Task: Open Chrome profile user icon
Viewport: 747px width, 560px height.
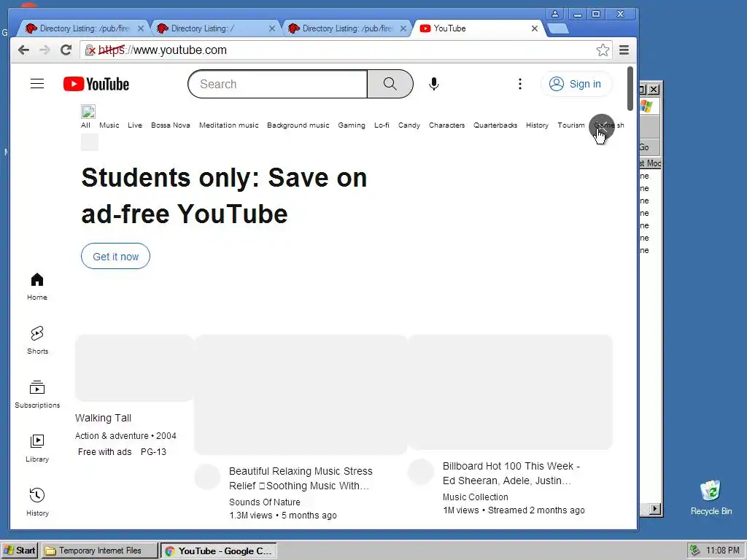Action: [555, 14]
